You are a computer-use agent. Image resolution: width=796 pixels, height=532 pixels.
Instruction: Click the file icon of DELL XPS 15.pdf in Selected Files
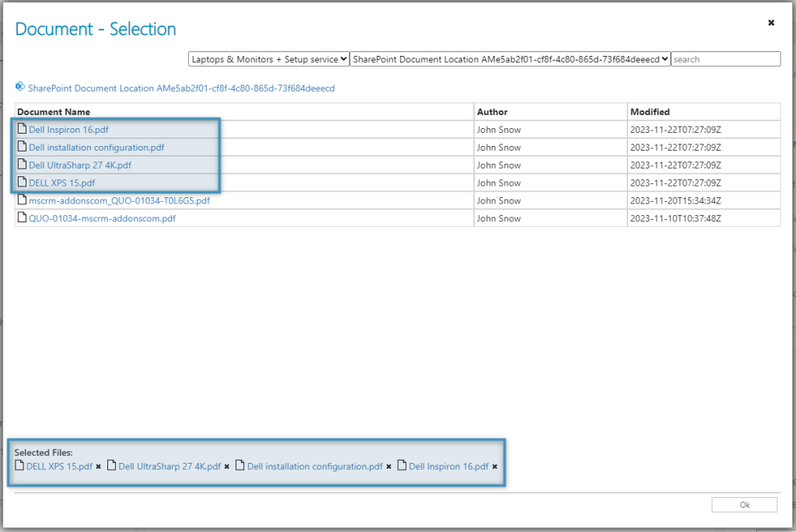[x=19, y=465]
